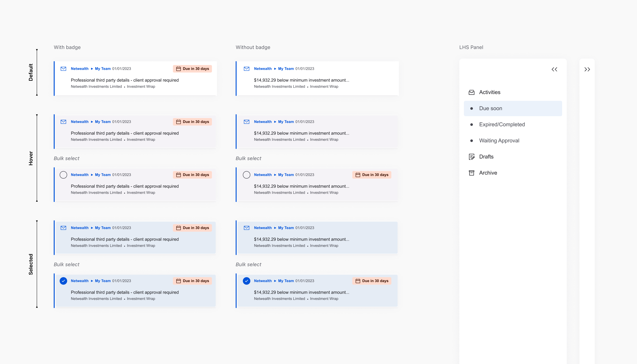Click My Team link on Default without-badge card
This screenshot has height=364, width=637.
[x=286, y=69]
